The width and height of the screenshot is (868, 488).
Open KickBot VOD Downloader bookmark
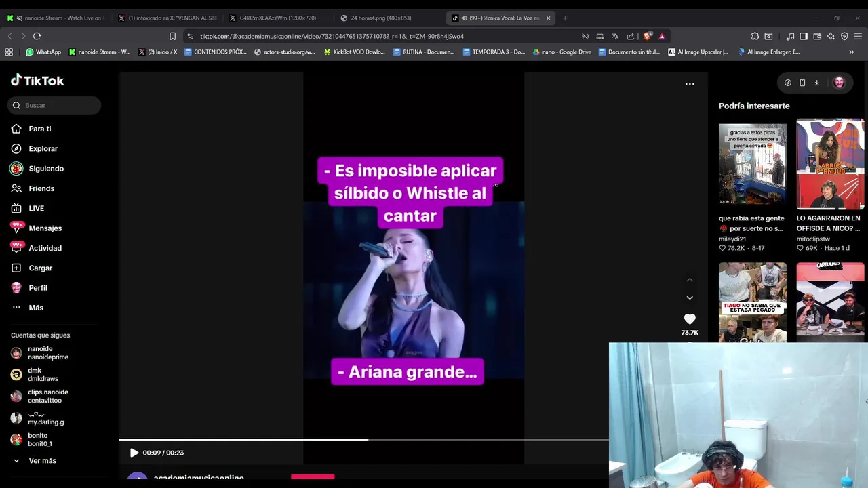click(355, 52)
